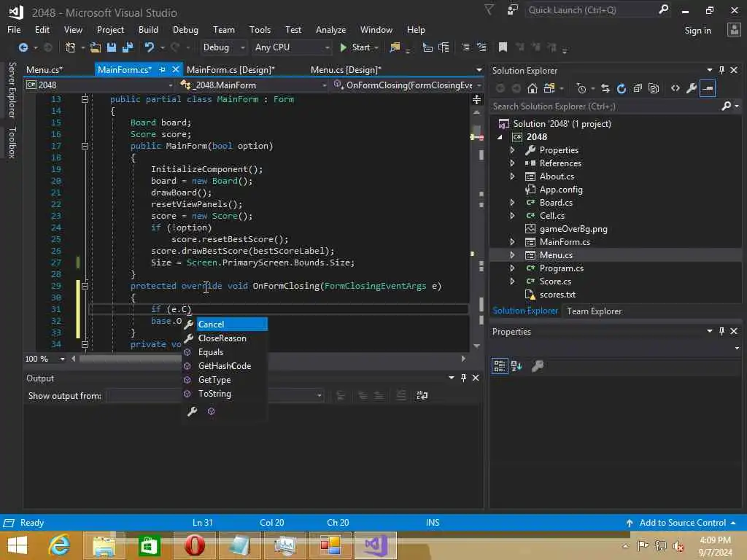Image resolution: width=747 pixels, height=560 pixels.
Task: Open the Any CPU platform dropdown
Action: pyautogui.click(x=292, y=47)
